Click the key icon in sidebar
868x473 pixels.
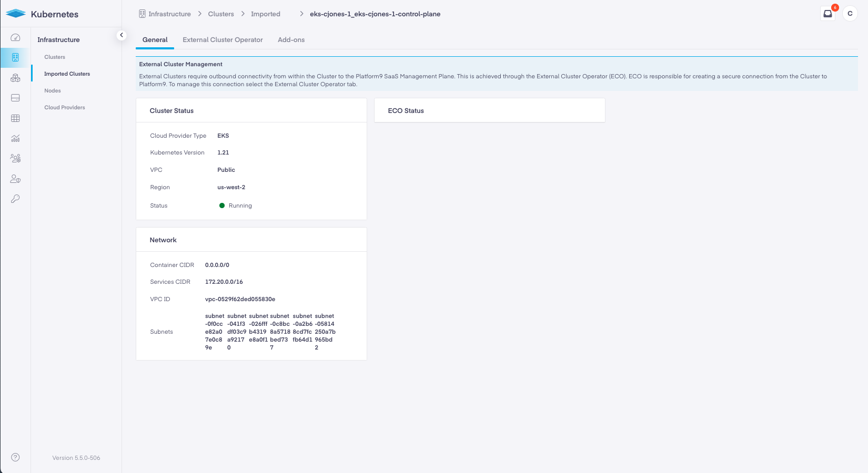[15, 199]
